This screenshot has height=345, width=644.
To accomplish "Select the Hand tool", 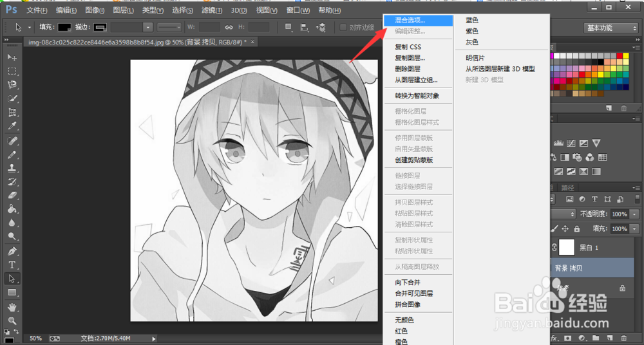I will [x=12, y=307].
